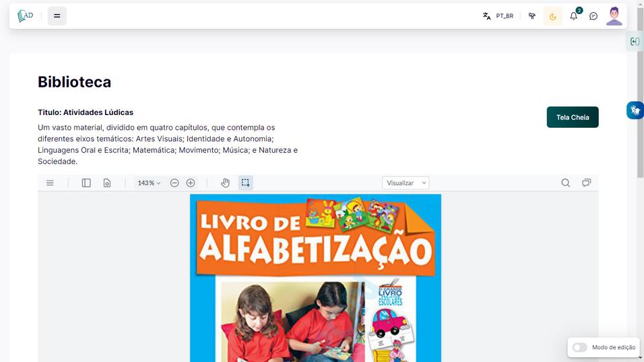Click the Tela Cheia button
This screenshot has height=362, width=644.
point(573,117)
